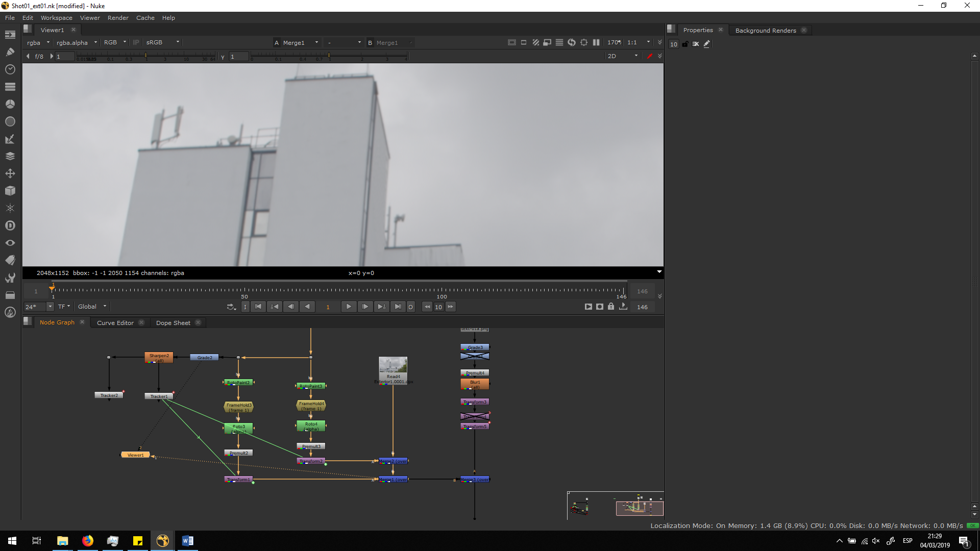Open the Color nodes wheel icon
This screenshot has width=980, height=551.
10,104
